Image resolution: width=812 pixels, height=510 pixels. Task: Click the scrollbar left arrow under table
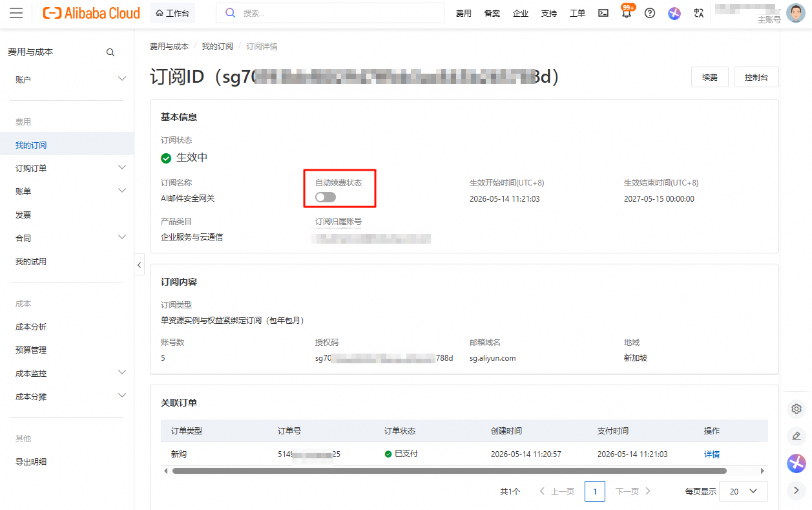[166, 471]
